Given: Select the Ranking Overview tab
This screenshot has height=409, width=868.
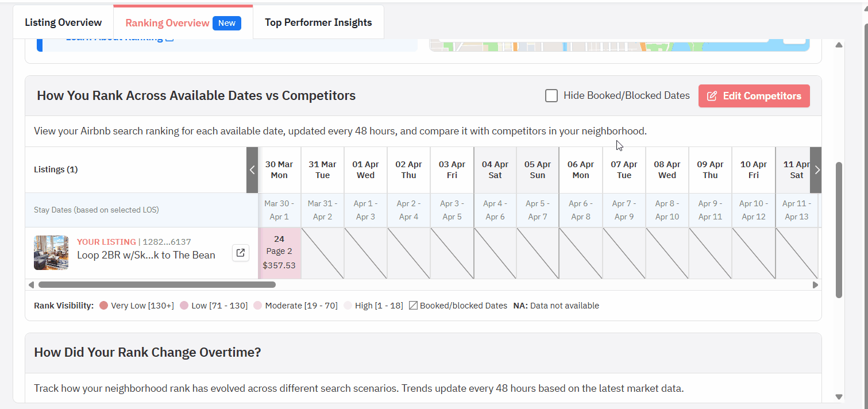Looking at the screenshot, I should point(167,24).
